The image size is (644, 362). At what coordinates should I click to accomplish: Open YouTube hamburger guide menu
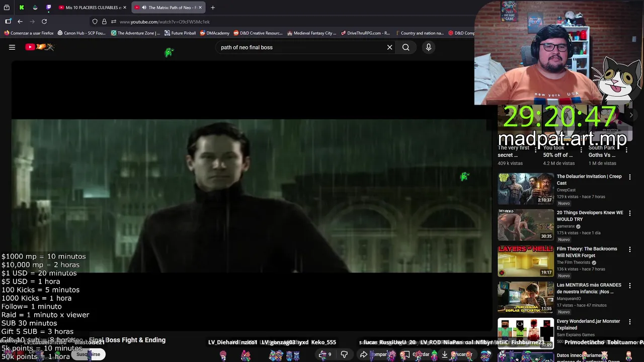tap(12, 47)
